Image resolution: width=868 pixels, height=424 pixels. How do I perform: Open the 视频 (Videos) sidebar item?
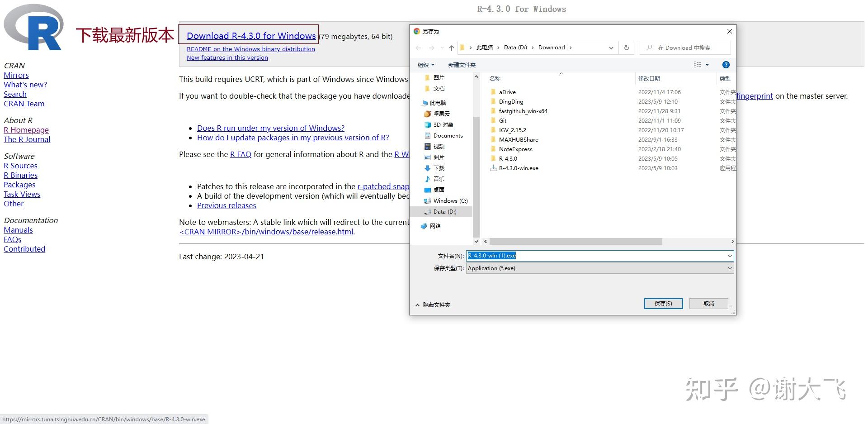pos(438,146)
